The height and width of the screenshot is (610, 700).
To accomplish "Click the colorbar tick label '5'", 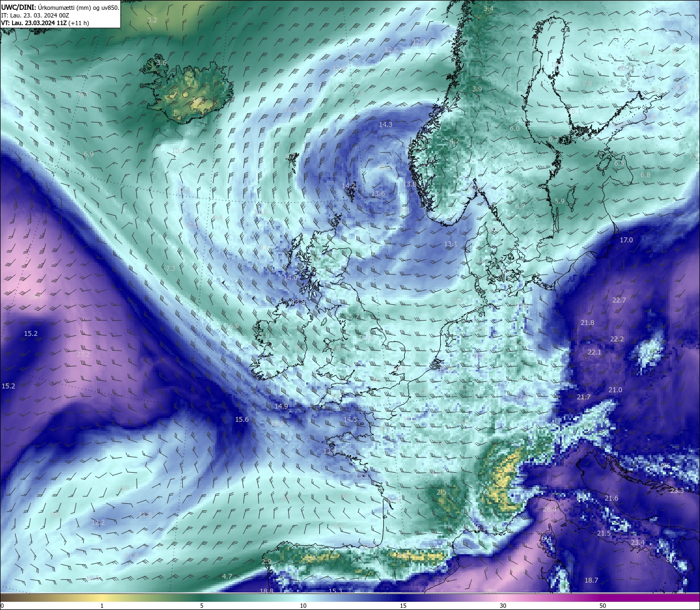I will click(202, 606).
